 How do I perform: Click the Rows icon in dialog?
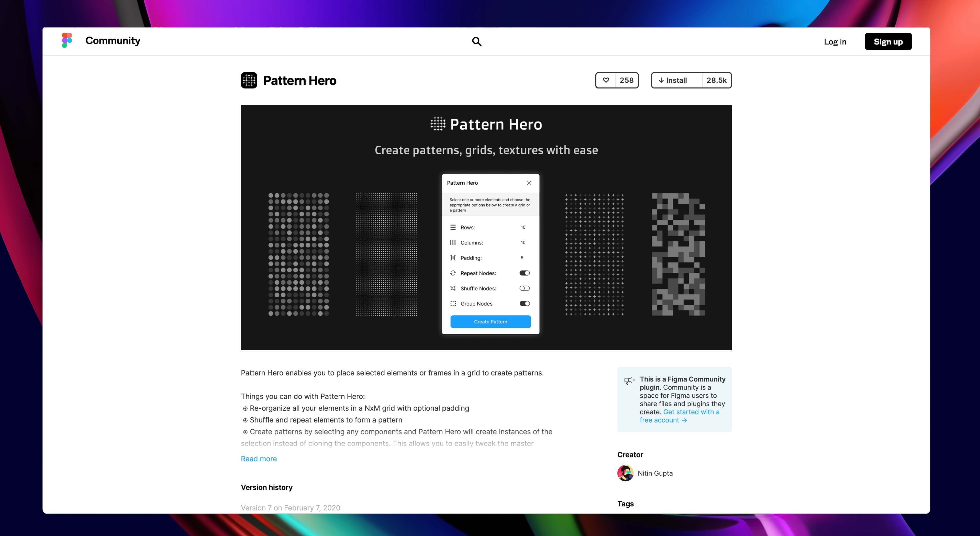[453, 228]
